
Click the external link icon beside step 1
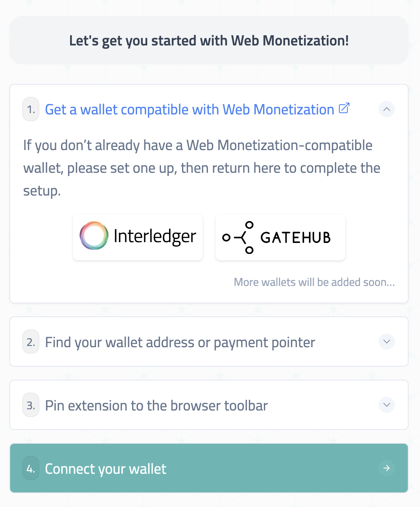344,109
